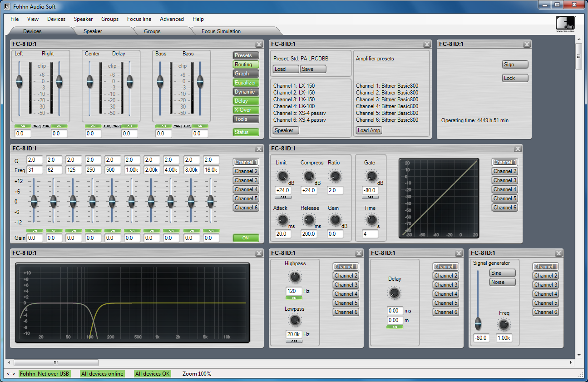The width and height of the screenshot is (588, 382).
Task: Click the gate Time knob
Action: [x=371, y=220]
